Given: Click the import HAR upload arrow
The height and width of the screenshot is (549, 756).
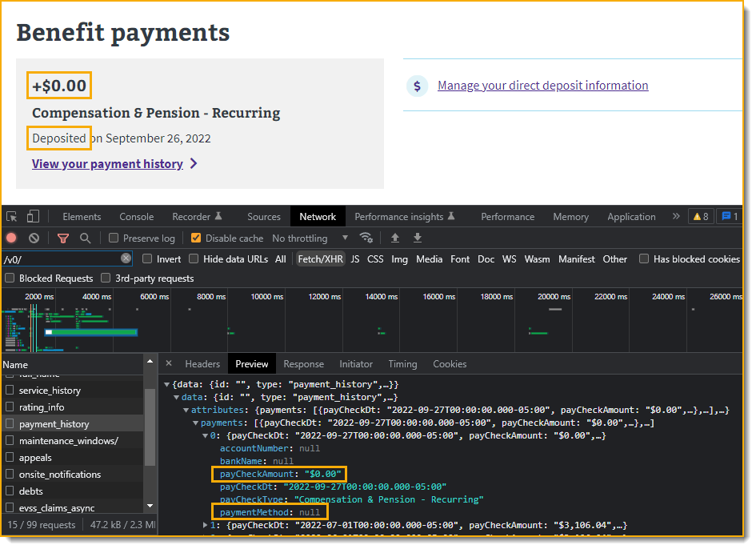Looking at the screenshot, I should (395, 238).
